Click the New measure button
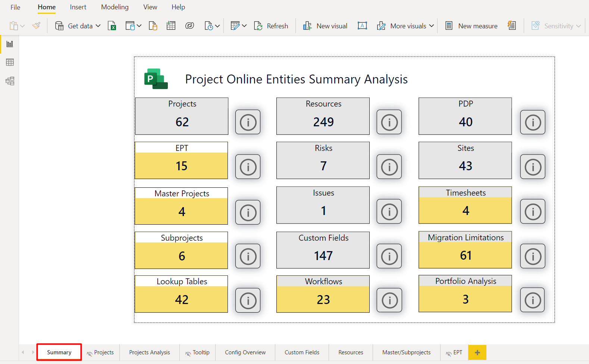 [x=471, y=26]
